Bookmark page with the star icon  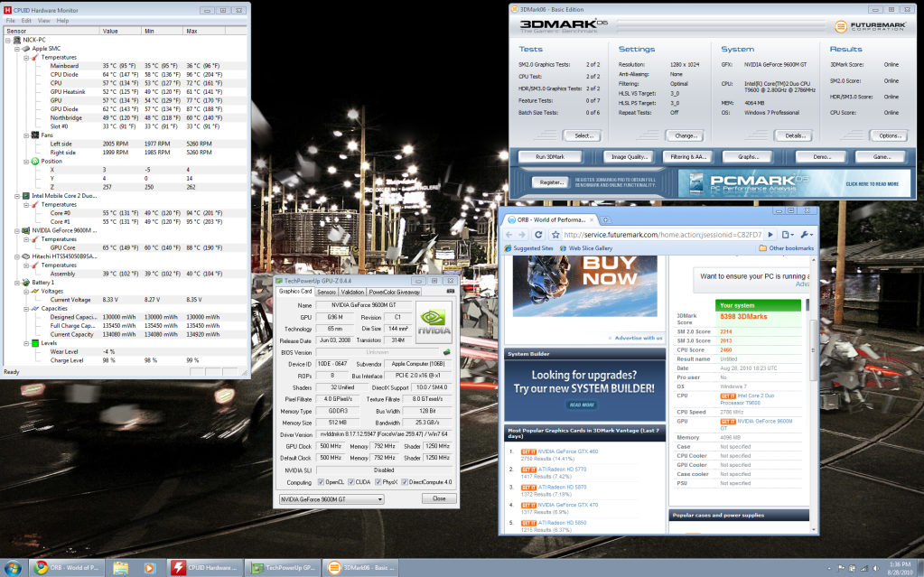coord(555,235)
